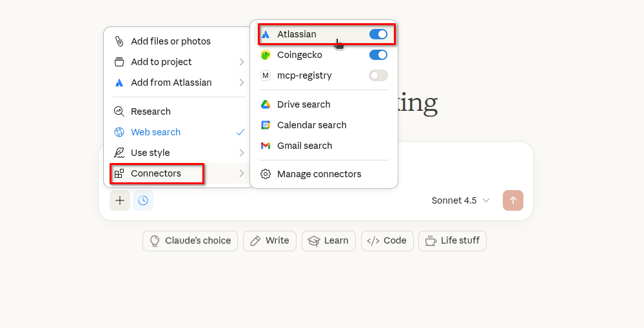Expand the Connectors submenu chevron
Screen dimensions: 644x328
(x=242, y=173)
